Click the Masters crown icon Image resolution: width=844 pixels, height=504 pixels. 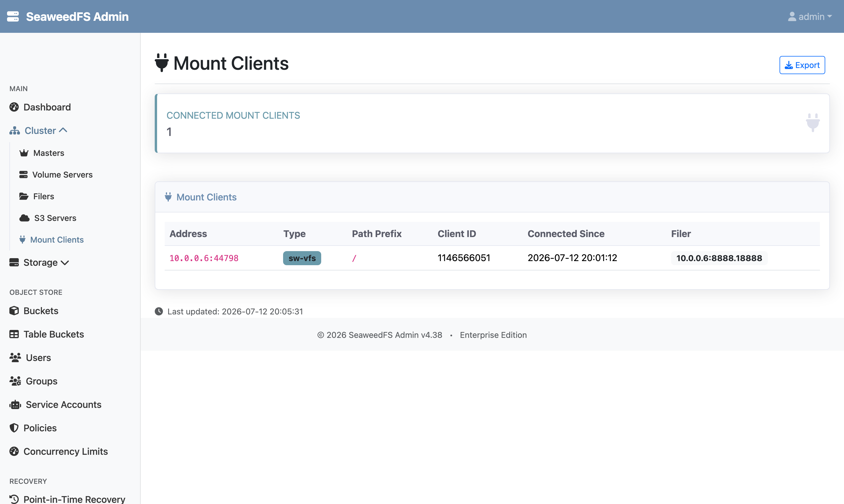[x=24, y=153]
